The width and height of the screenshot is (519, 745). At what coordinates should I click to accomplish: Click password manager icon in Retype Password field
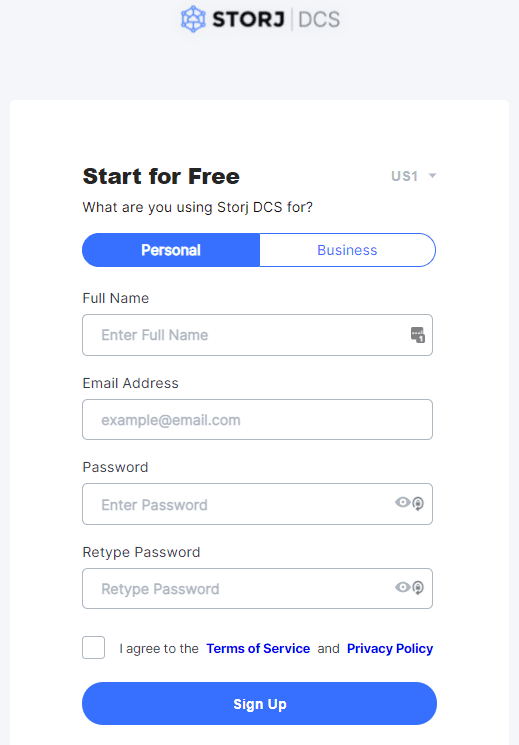coord(418,588)
